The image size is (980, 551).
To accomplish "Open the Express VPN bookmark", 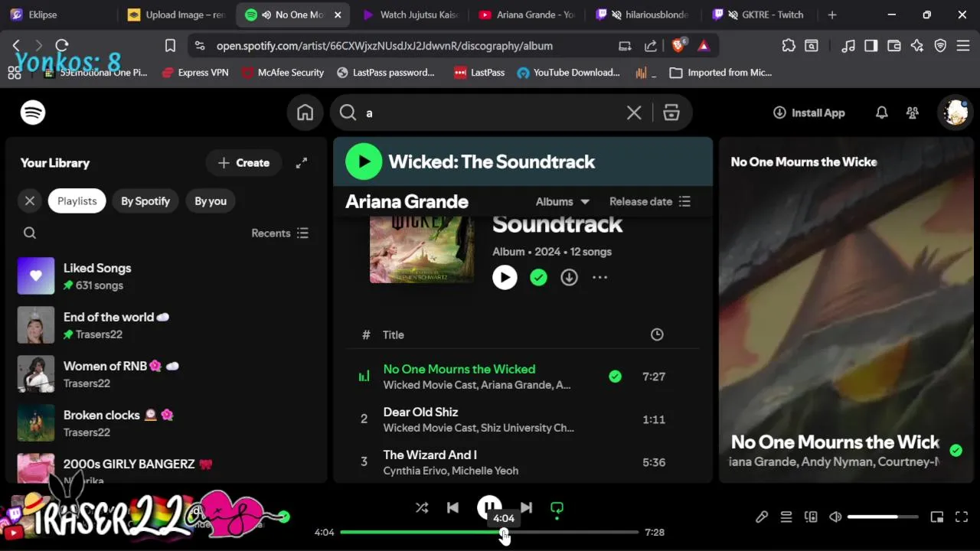I will [195, 73].
